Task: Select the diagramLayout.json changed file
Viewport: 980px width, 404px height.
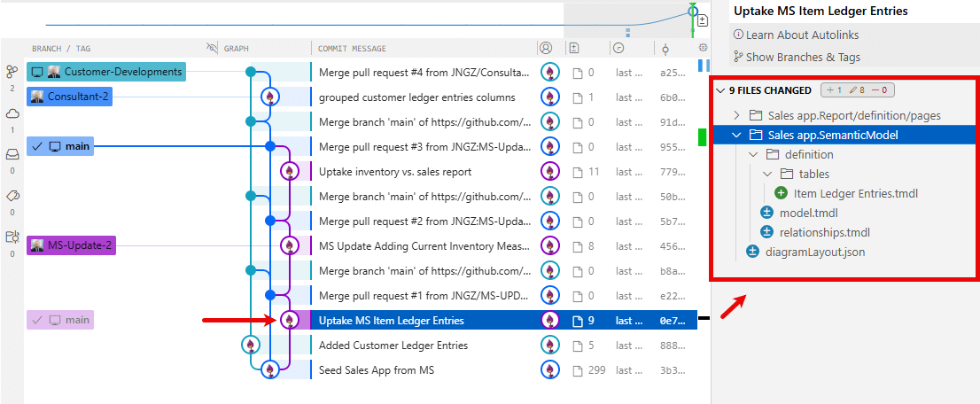Action: coord(815,252)
